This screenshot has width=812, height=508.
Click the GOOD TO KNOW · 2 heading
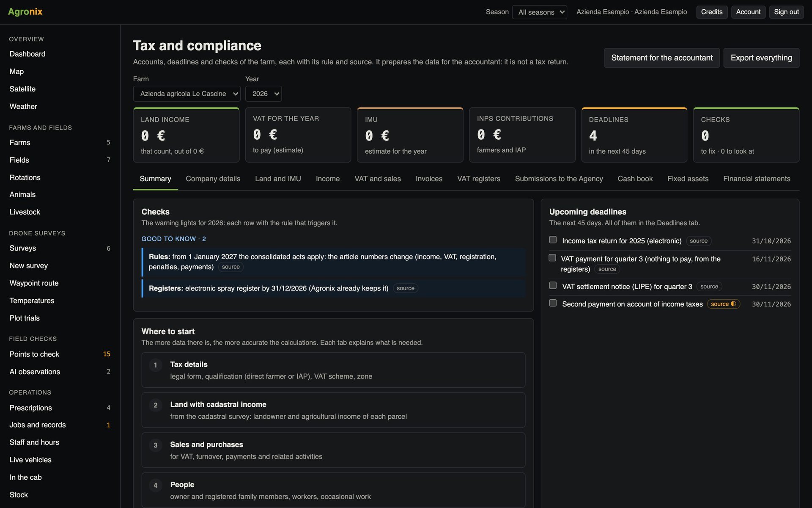click(173, 239)
